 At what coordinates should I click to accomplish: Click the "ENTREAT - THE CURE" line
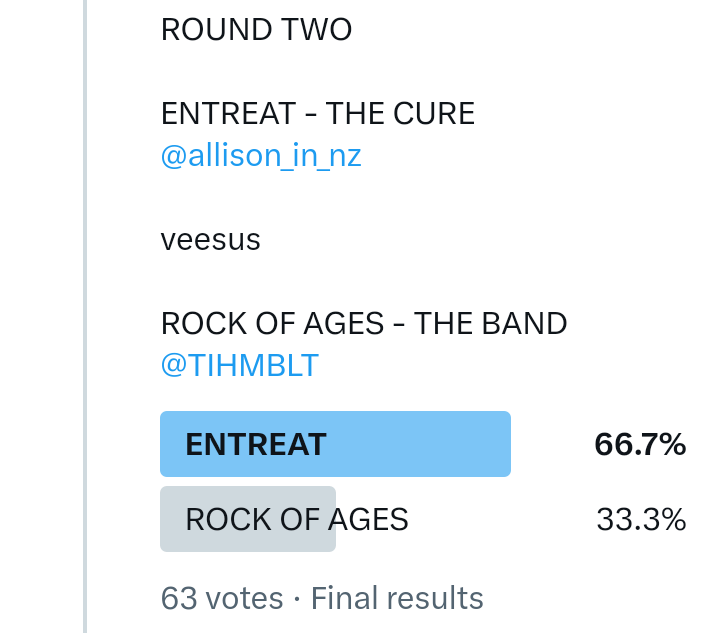pyautogui.click(x=317, y=114)
